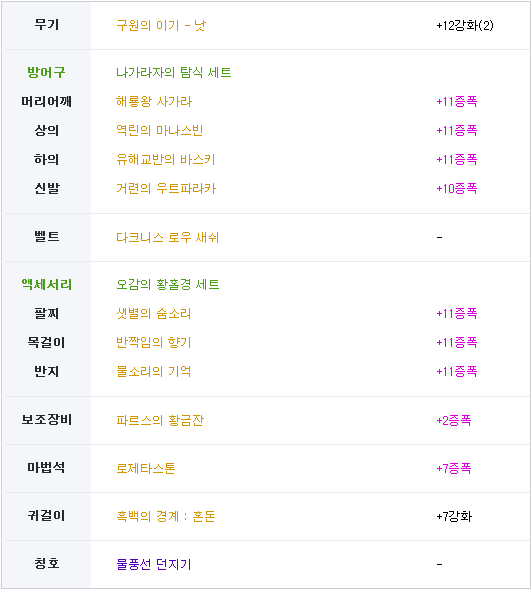This screenshot has height=591, width=532.
Task: Open the 물풍선 던지기 title
Action: click(x=154, y=564)
